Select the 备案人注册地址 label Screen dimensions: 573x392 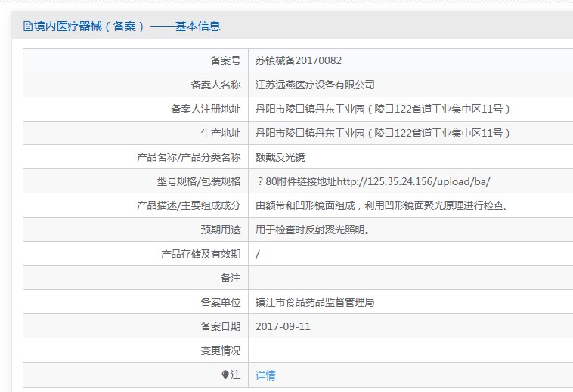[x=206, y=109]
